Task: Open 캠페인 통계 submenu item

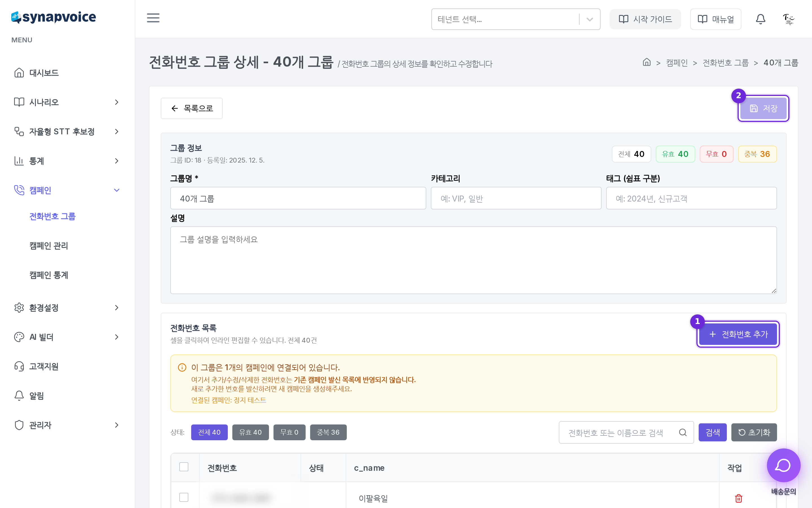Action: click(x=49, y=275)
